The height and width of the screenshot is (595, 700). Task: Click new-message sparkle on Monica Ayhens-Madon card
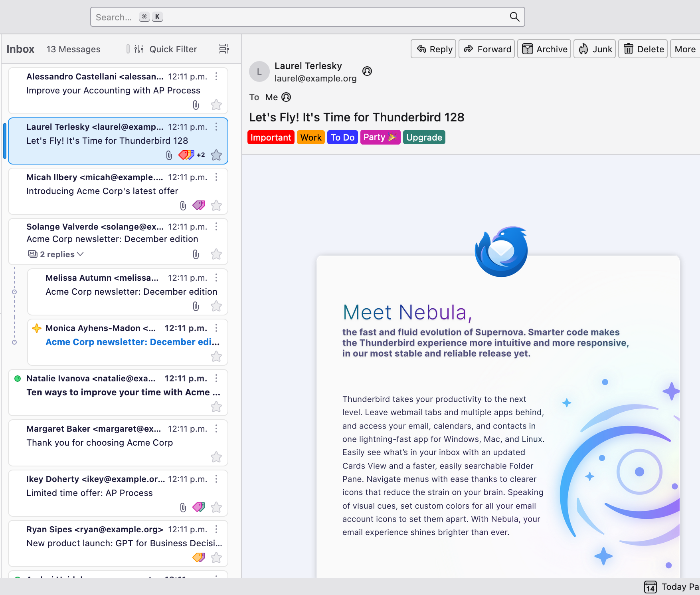click(37, 328)
